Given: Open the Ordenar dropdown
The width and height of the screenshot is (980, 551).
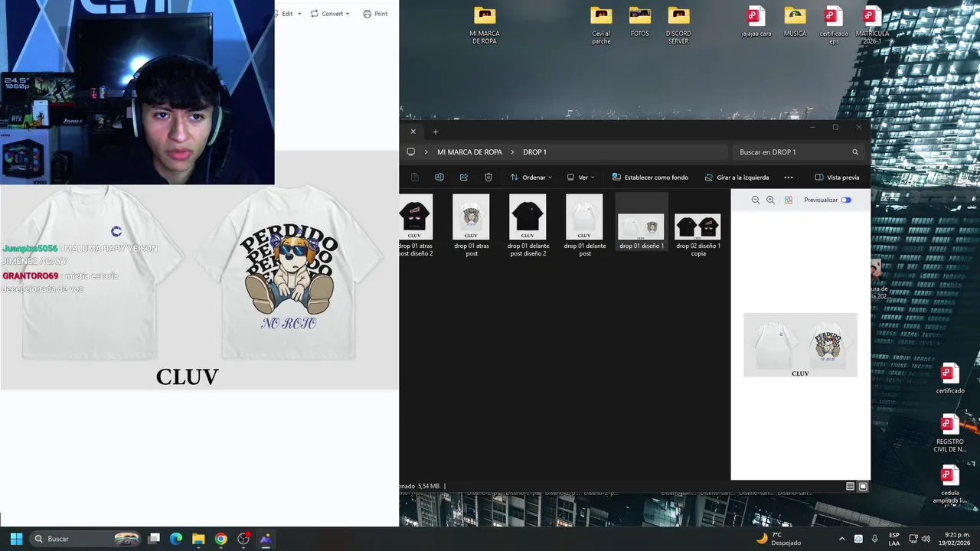Looking at the screenshot, I should (531, 177).
